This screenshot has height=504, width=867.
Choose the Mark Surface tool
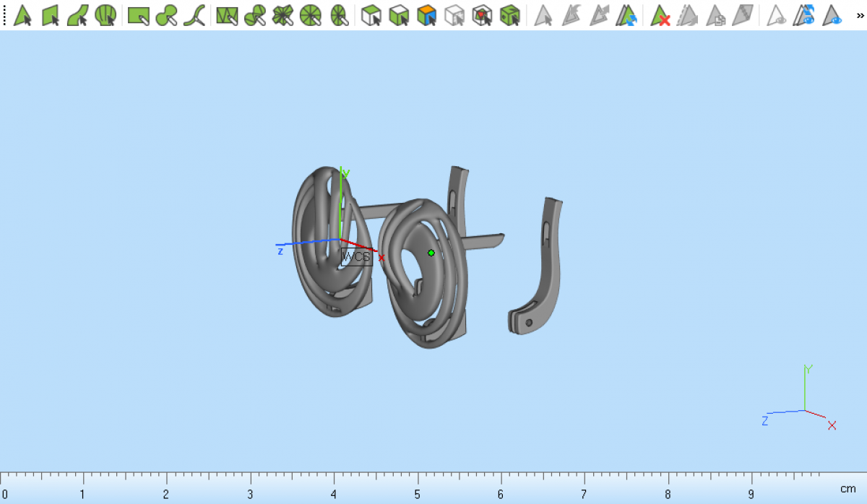(x=77, y=15)
